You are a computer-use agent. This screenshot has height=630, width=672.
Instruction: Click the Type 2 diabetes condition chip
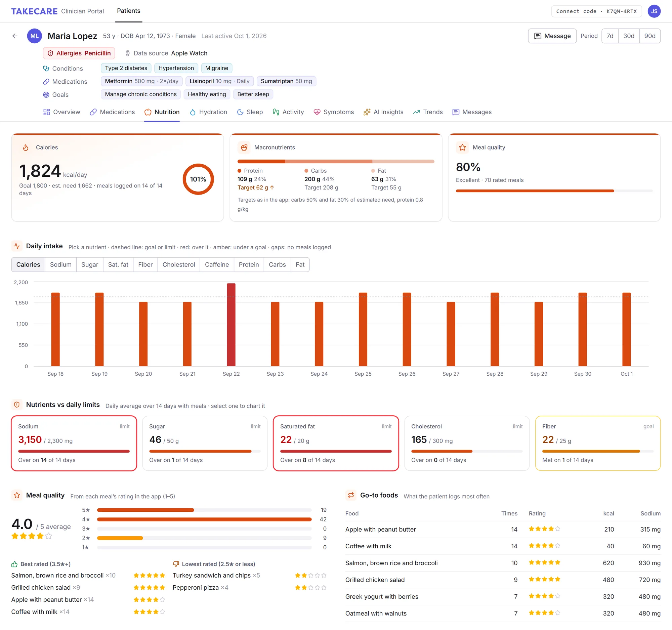pos(126,68)
